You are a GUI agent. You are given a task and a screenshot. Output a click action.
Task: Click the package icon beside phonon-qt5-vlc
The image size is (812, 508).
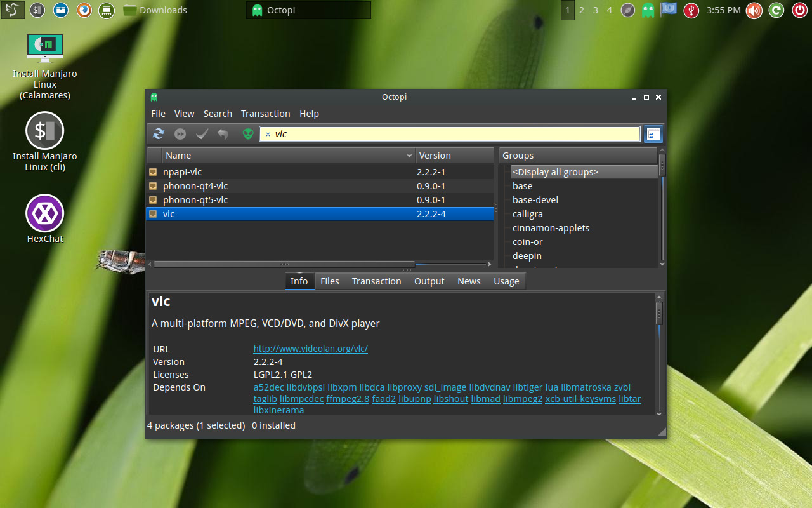pos(153,200)
